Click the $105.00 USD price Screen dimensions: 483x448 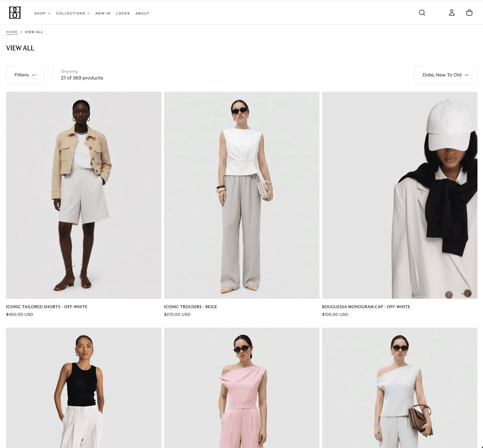335,314
